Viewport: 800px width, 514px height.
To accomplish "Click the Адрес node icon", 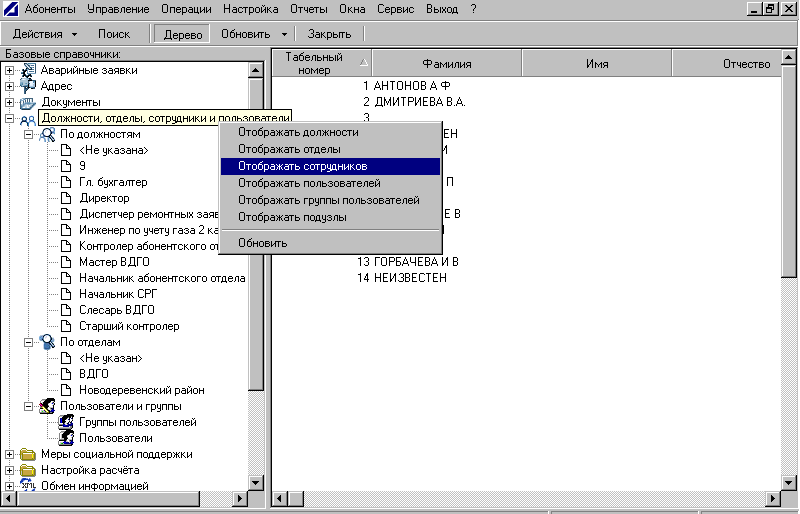I will pos(27,86).
